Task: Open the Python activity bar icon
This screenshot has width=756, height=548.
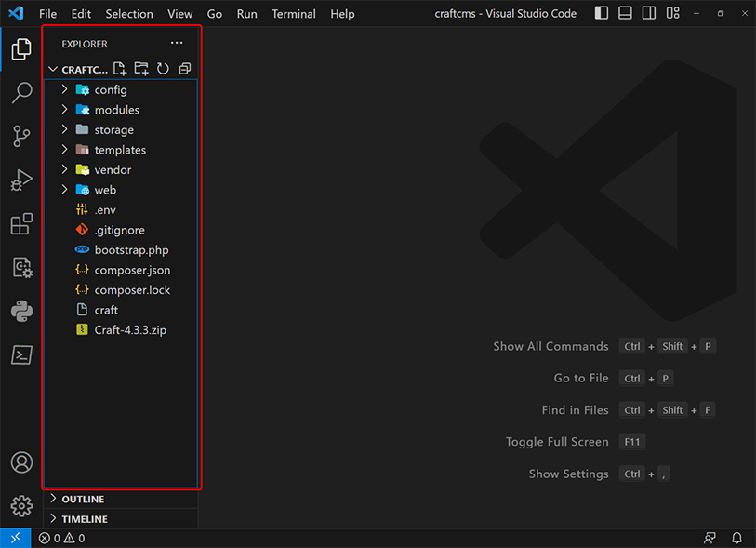Action: pos(21,311)
